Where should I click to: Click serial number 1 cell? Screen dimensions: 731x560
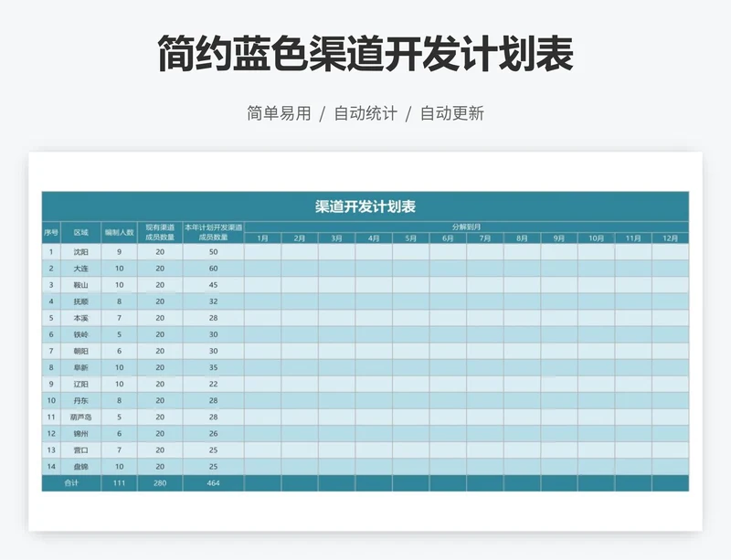point(51,252)
